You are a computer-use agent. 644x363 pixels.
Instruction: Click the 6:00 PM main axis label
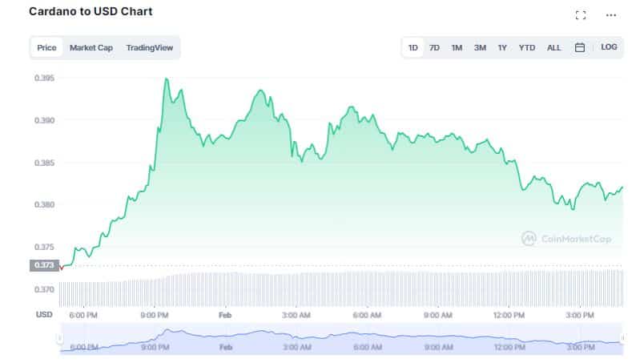tap(83, 315)
